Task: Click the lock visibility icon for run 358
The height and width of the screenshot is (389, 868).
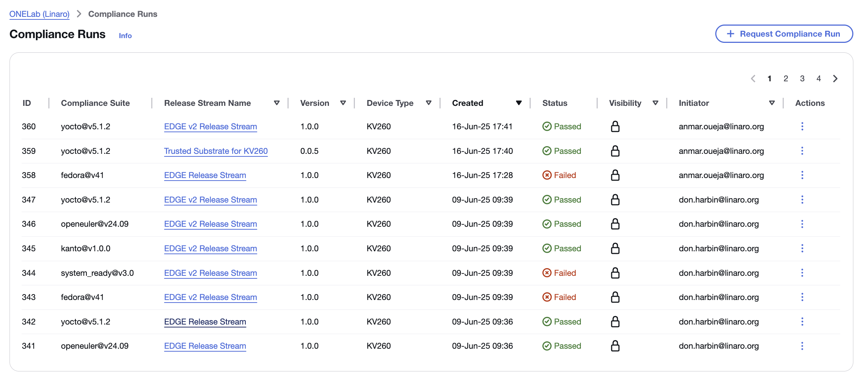Action: [615, 175]
